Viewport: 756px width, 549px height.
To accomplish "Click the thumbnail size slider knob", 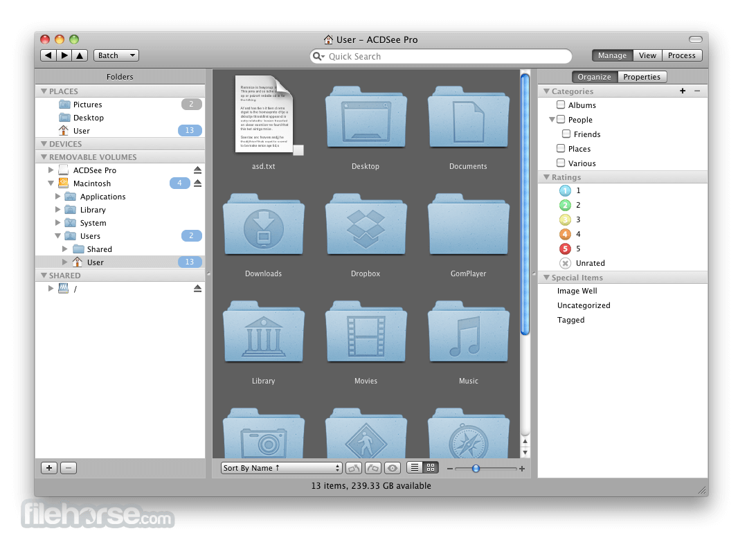I will tap(476, 469).
